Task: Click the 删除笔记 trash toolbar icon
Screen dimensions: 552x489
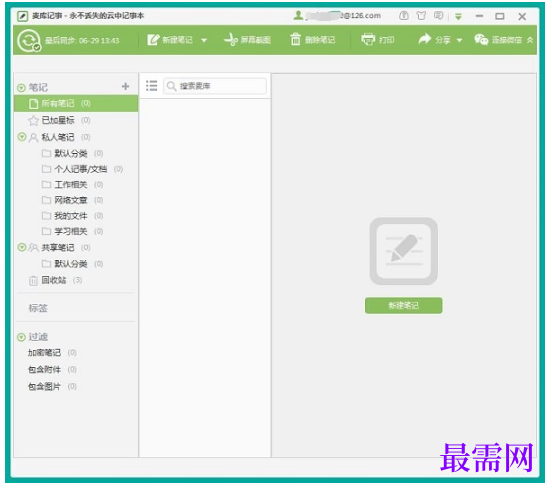Action: [296, 39]
